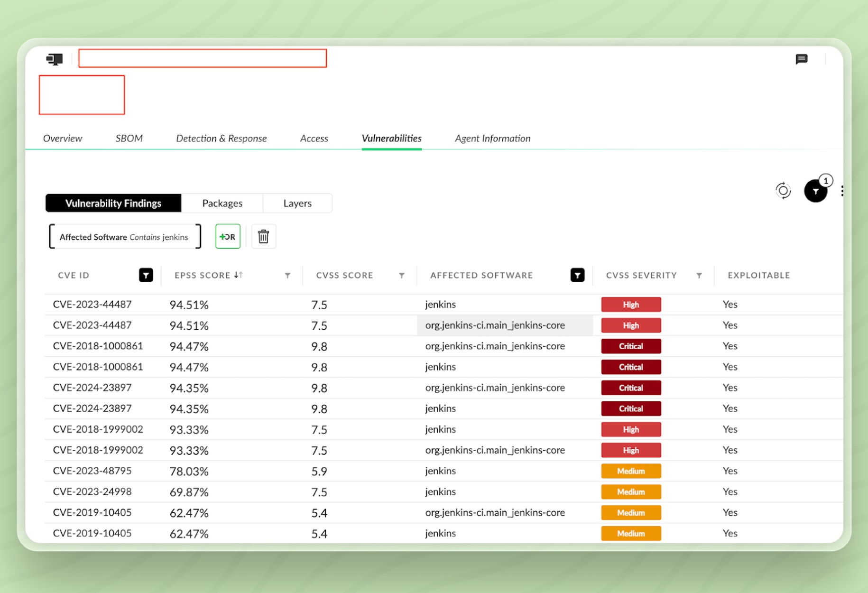Viewport: 868px width, 593px height.
Task: Open the CVSS Score column filter
Action: [402, 276]
